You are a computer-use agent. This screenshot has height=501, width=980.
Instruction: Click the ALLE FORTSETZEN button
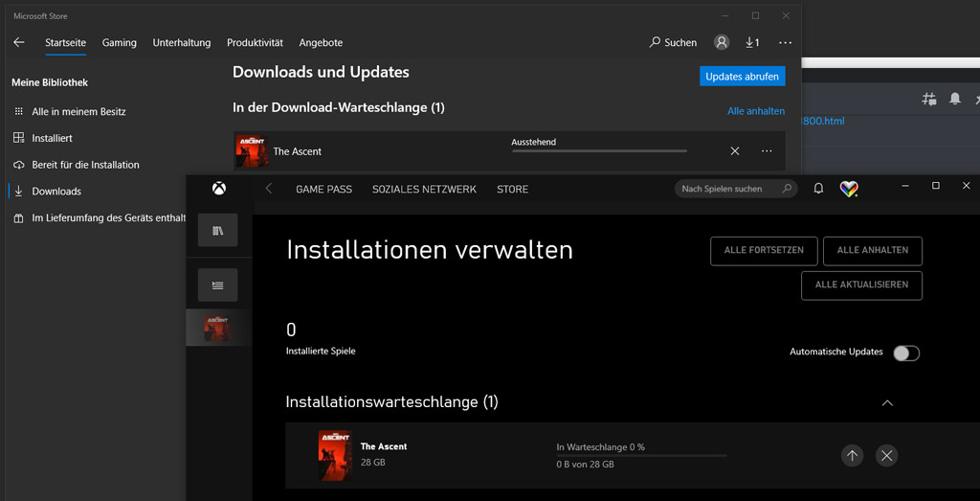coord(764,250)
